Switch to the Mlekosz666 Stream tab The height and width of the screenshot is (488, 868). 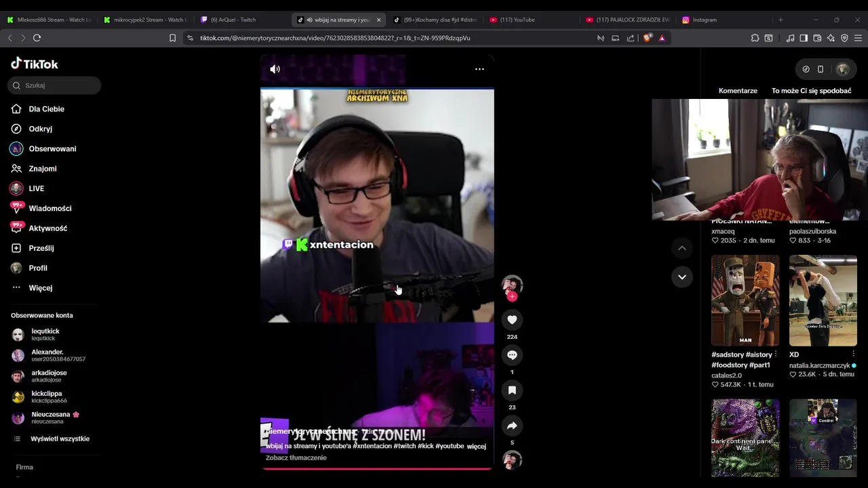[49, 20]
